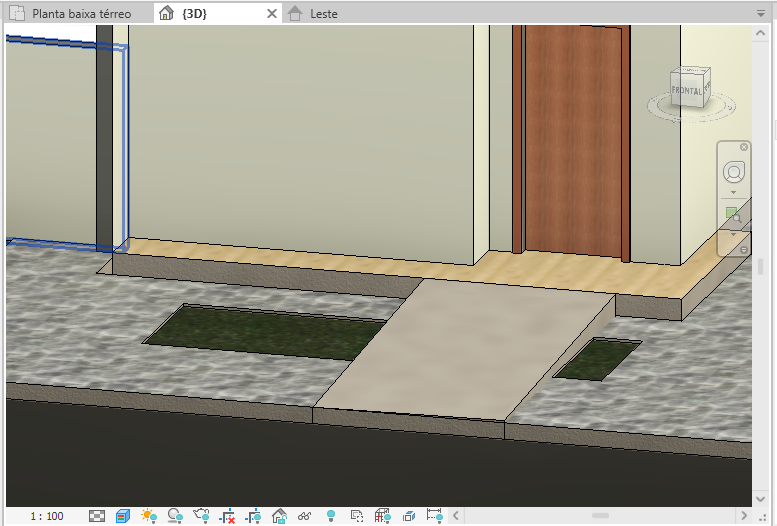Close the {3D} view tab
The height and width of the screenshot is (526, 777).
tap(272, 14)
